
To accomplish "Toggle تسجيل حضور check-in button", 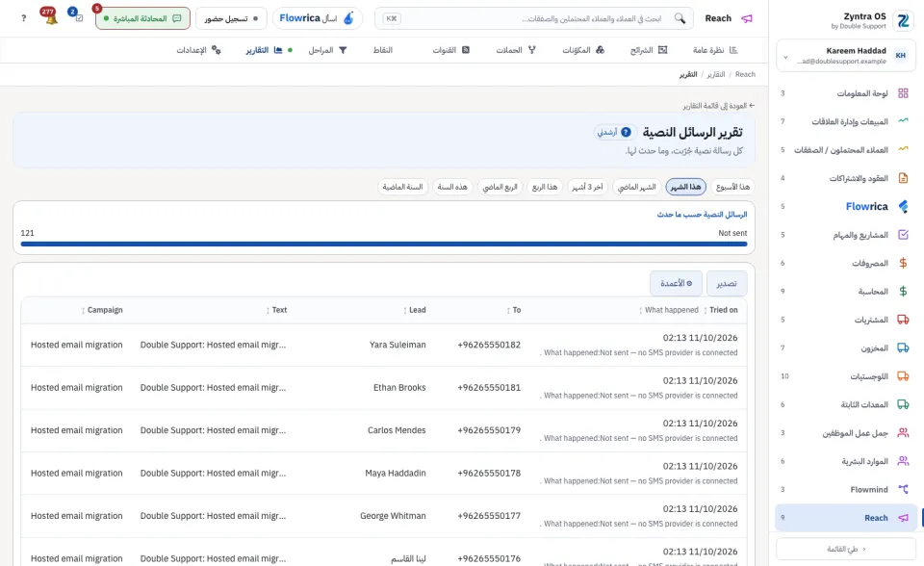I will (231, 18).
